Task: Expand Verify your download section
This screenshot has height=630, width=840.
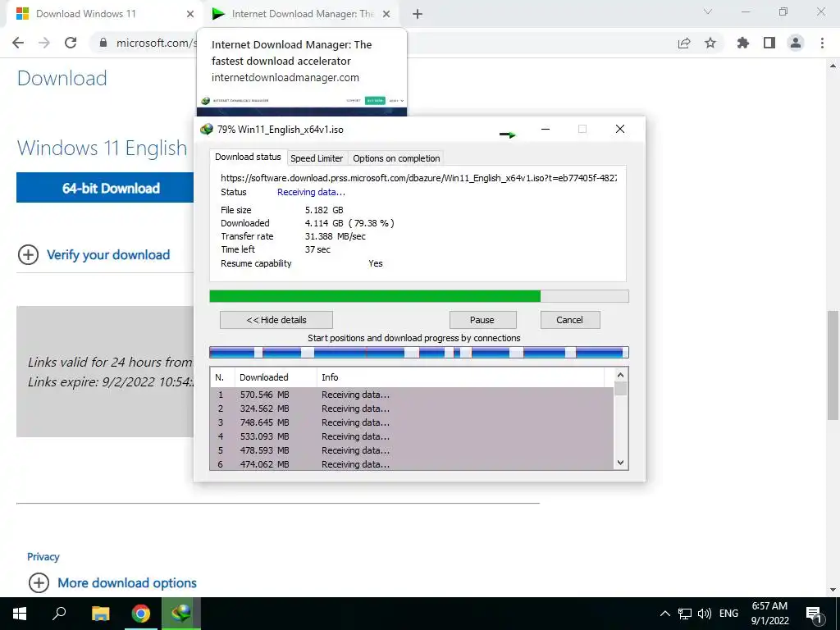Action: point(94,255)
